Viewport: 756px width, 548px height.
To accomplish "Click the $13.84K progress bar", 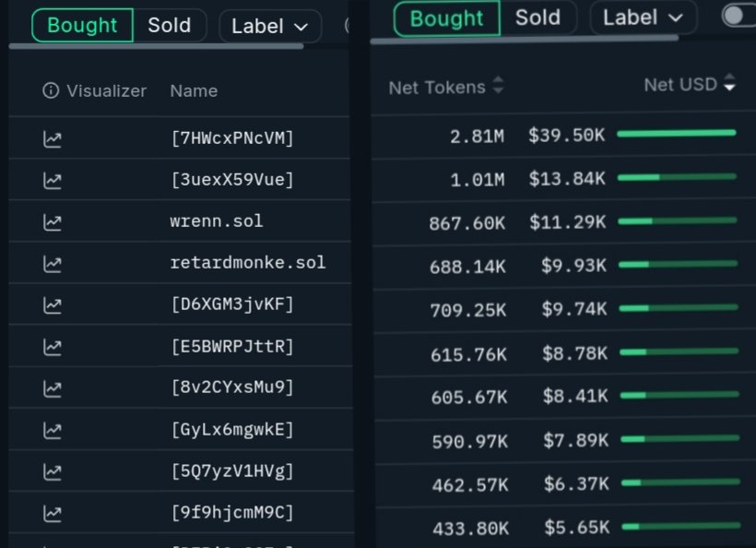I will point(677,177).
